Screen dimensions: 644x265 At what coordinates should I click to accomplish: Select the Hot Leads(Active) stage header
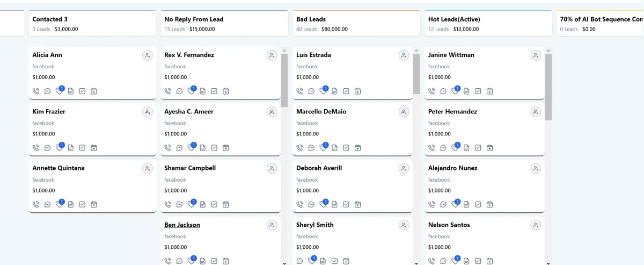[x=488, y=24]
